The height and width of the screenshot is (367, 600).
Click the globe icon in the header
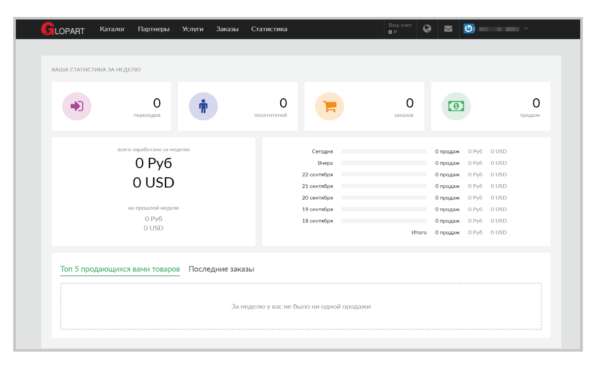(x=427, y=29)
